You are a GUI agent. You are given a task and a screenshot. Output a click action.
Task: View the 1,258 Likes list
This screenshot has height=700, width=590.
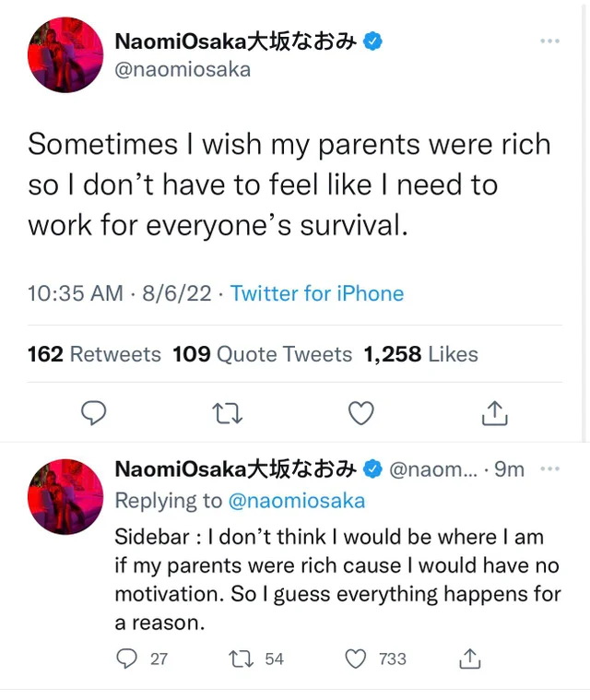click(420, 354)
